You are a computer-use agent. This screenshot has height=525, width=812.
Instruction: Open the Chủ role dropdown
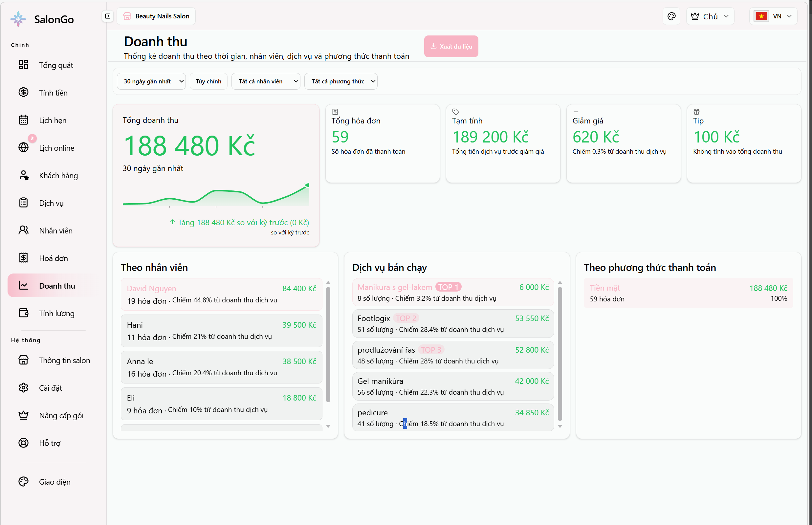(710, 16)
